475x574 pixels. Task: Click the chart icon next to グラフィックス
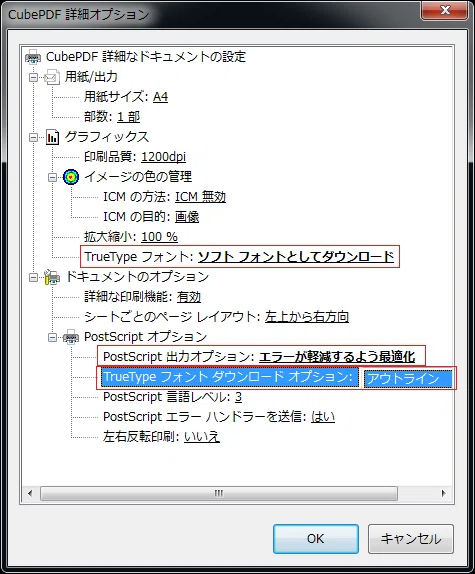(x=52, y=137)
